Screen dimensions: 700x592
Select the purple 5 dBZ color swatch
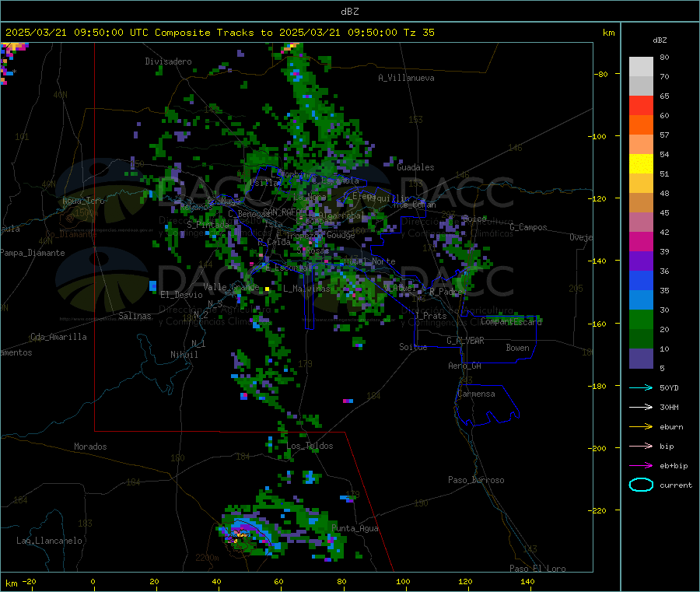pos(641,359)
